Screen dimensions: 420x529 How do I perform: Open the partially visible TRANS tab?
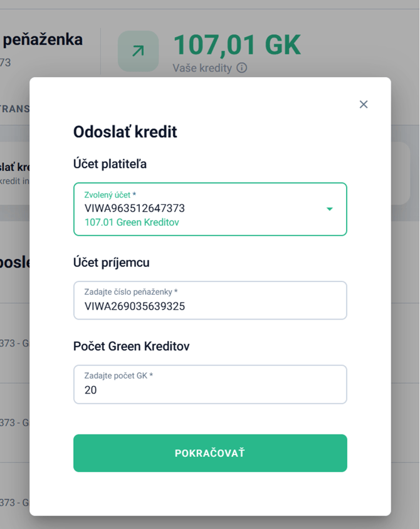[x=15, y=108]
